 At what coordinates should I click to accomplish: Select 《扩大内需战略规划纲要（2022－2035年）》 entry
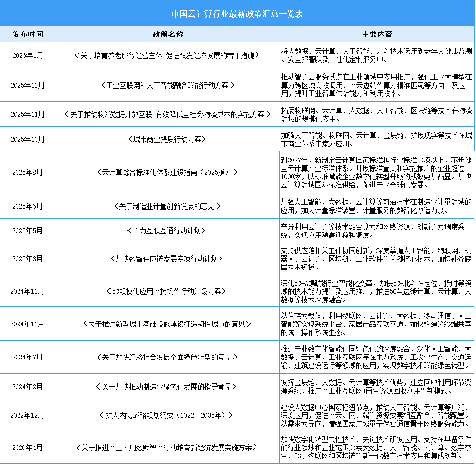pyautogui.click(x=167, y=416)
